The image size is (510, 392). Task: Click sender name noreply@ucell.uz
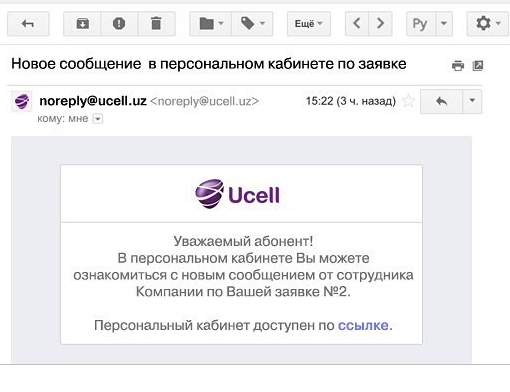(93, 101)
